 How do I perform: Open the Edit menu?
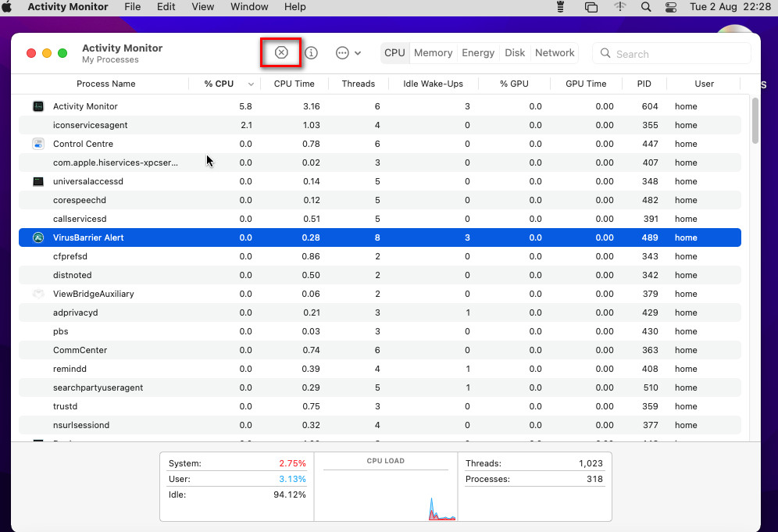point(166,7)
